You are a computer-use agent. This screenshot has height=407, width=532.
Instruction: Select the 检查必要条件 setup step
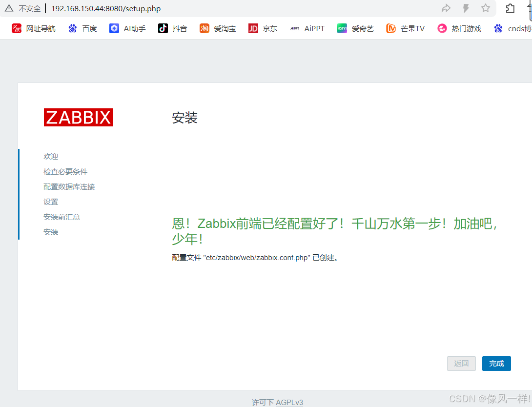[x=65, y=172]
